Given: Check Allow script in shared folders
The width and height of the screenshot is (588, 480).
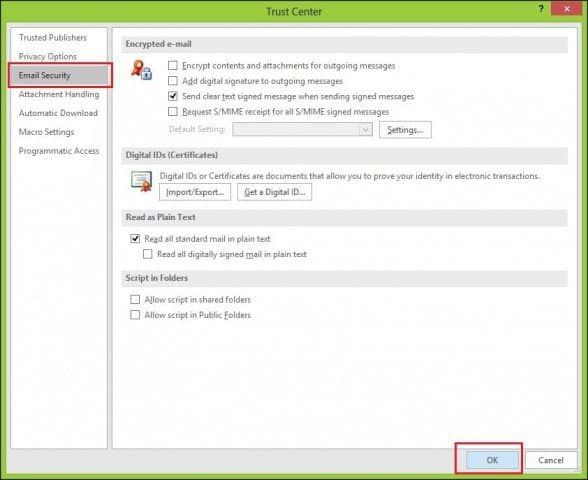Looking at the screenshot, I should point(135,300).
